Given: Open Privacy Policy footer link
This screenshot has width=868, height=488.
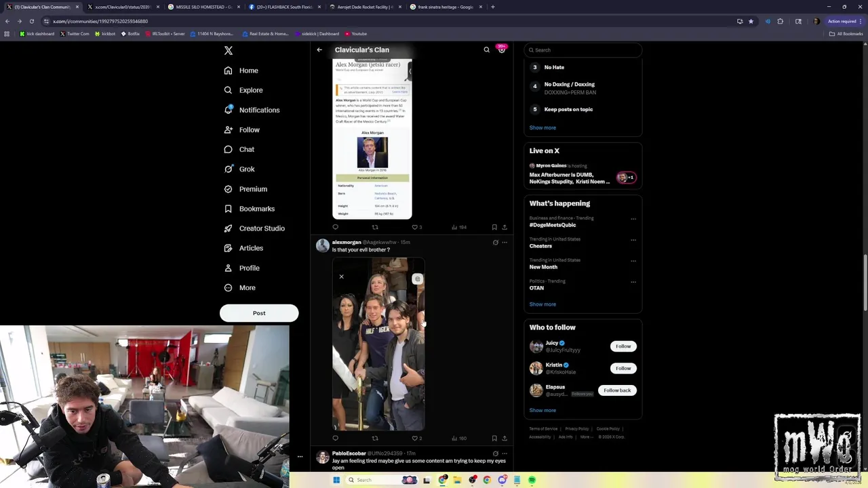Looking at the screenshot, I should tap(577, 428).
